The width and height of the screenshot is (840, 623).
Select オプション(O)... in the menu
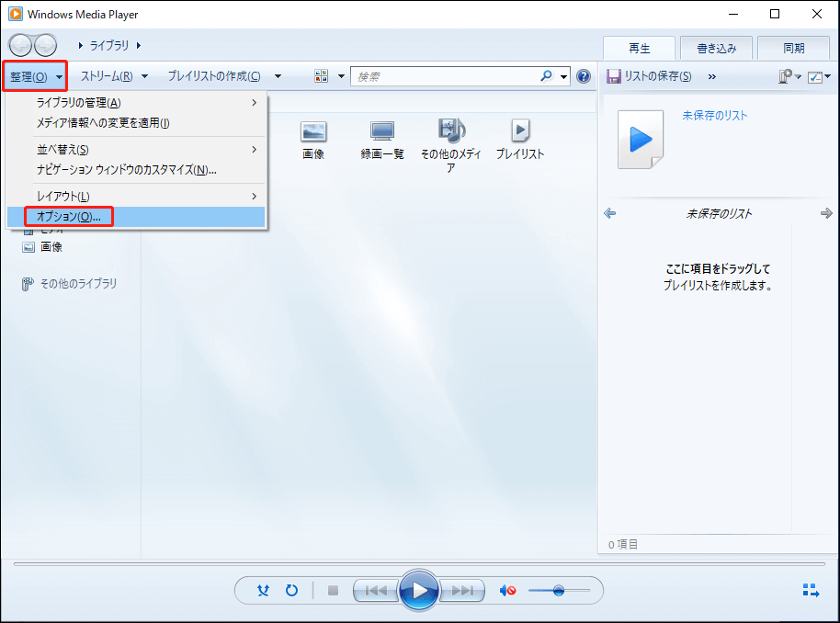[136, 217]
